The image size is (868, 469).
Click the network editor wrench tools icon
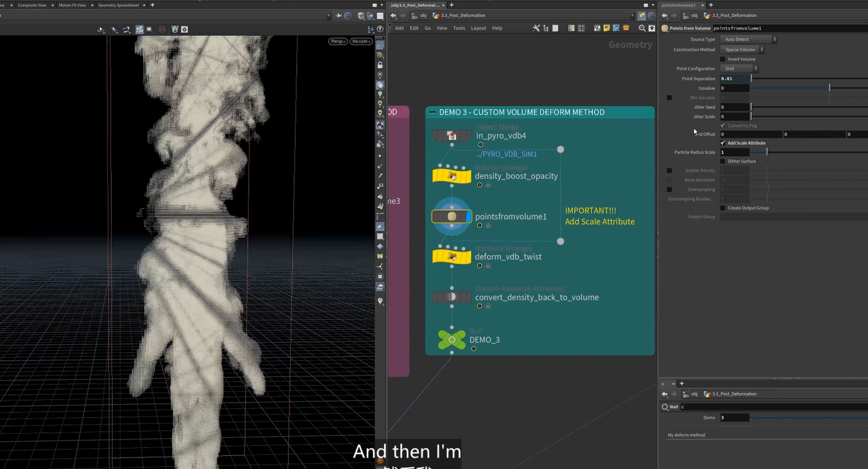pos(536,28)
